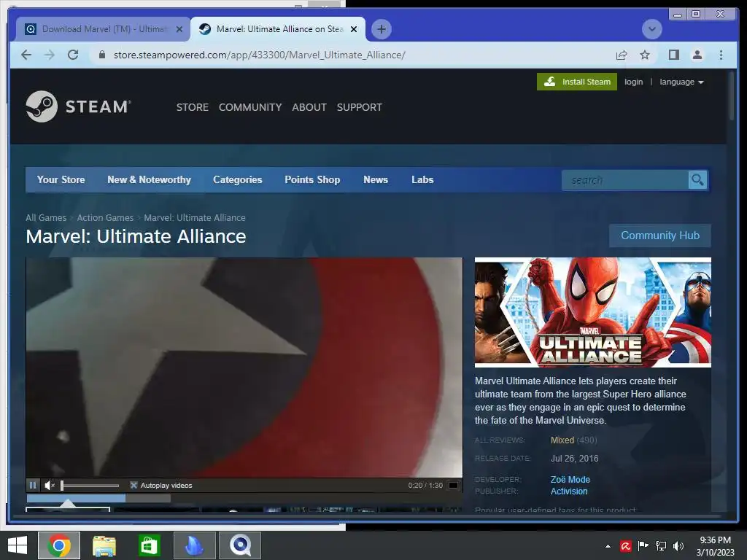Unmute the trailer with speaker icon

(x=50, y=485)
